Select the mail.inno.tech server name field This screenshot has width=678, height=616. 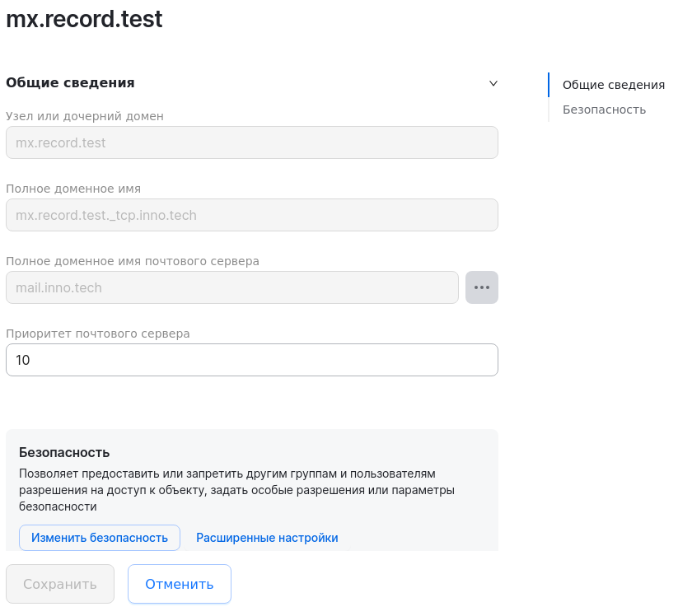click(x=232, y=287)
